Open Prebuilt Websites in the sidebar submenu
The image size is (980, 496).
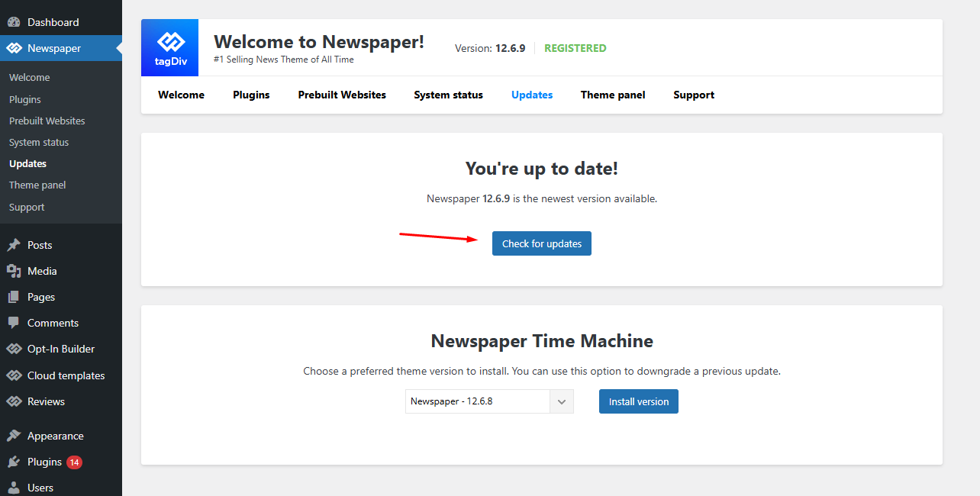(47, 121)
